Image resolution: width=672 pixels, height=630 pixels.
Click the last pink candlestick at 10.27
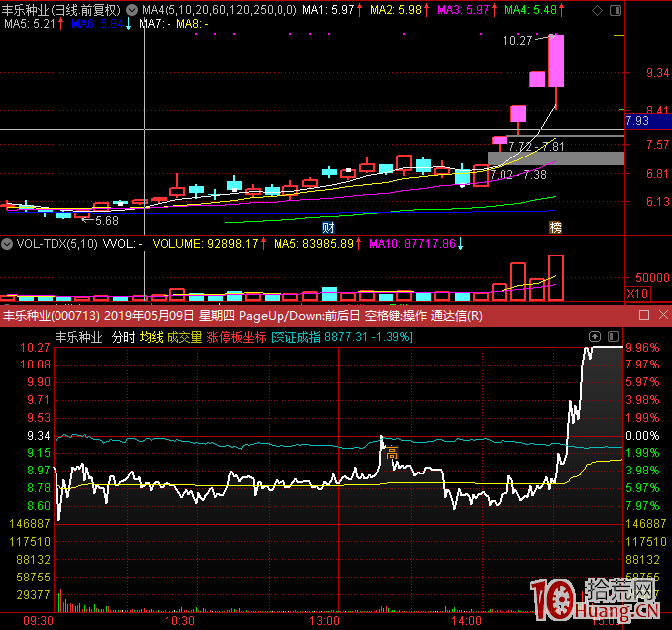tap(556, 60)
